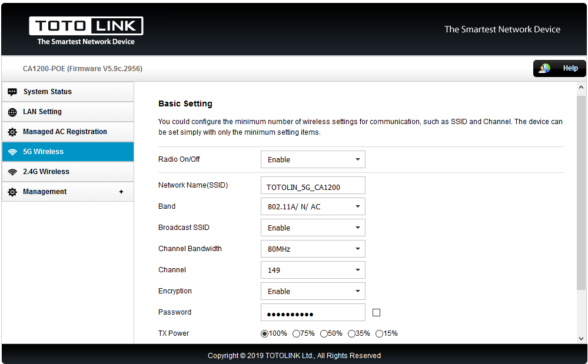Image resolution: width=588 pixels, height=364 pixels.
Task: Click the 2.4G Wireless wifi icon
Action: point(12,172)
